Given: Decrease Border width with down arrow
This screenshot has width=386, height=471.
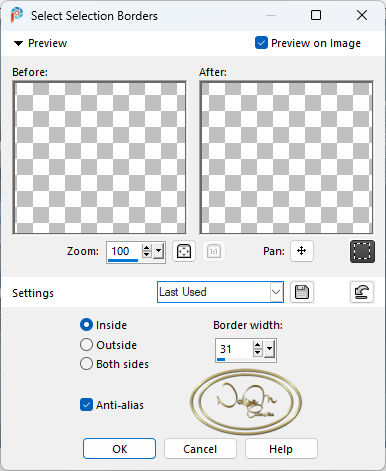Looking at the screenshot, I should pyautogui.click(x=257, y=352).
